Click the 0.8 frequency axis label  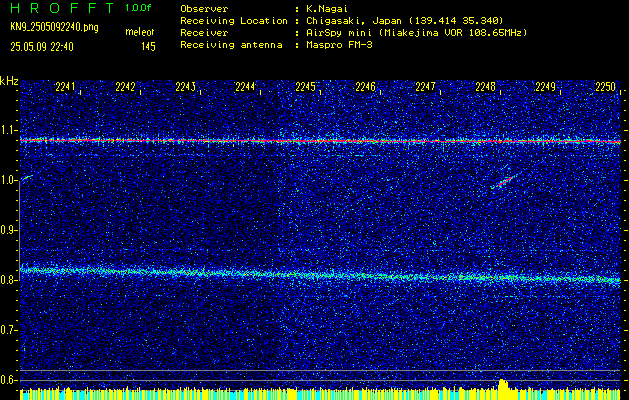click(x=9, y=280)
